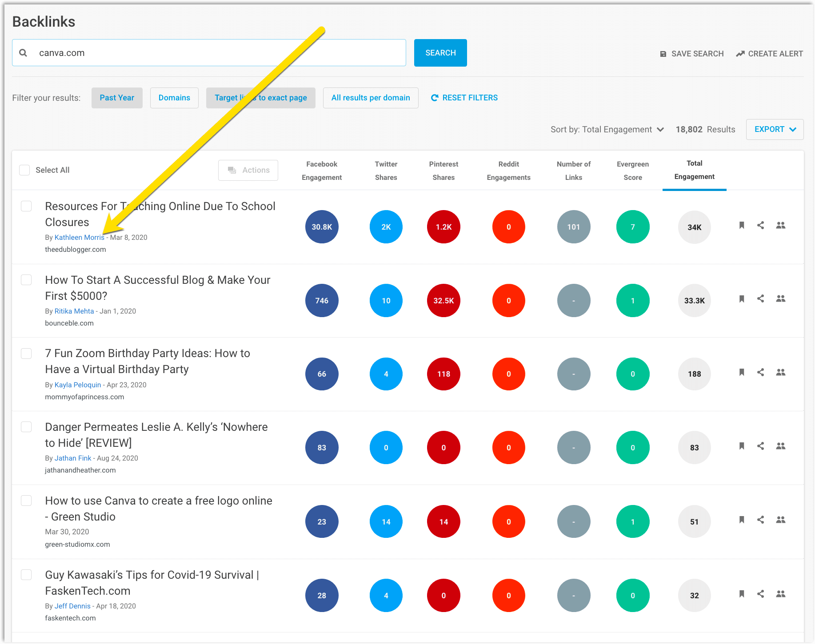Image resolution: width=815 pixels, height=644 pixels.
Task: View sharers of Nowhere to Hide review
Action: [x=781, y=446]
